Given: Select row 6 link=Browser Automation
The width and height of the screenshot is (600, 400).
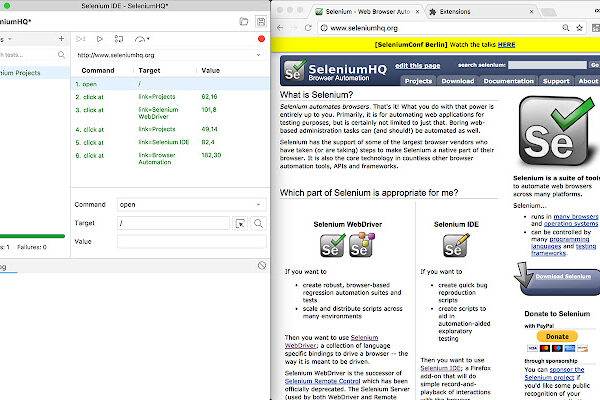Looking at the screenshot, I should (170, 159).
